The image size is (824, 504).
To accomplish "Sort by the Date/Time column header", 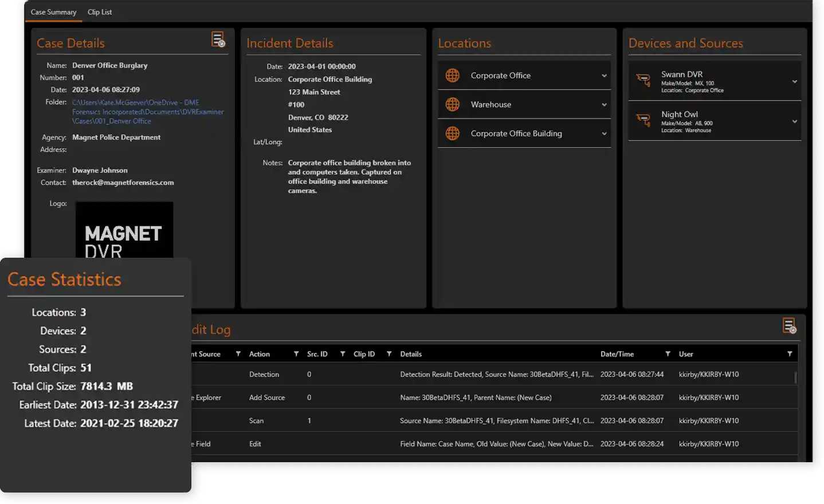I will (x=617, y=354).
